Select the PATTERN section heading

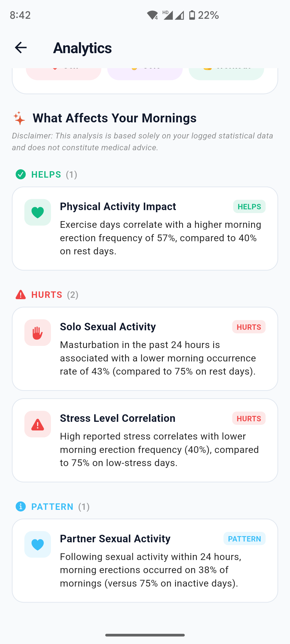click(x=52, y=507)
